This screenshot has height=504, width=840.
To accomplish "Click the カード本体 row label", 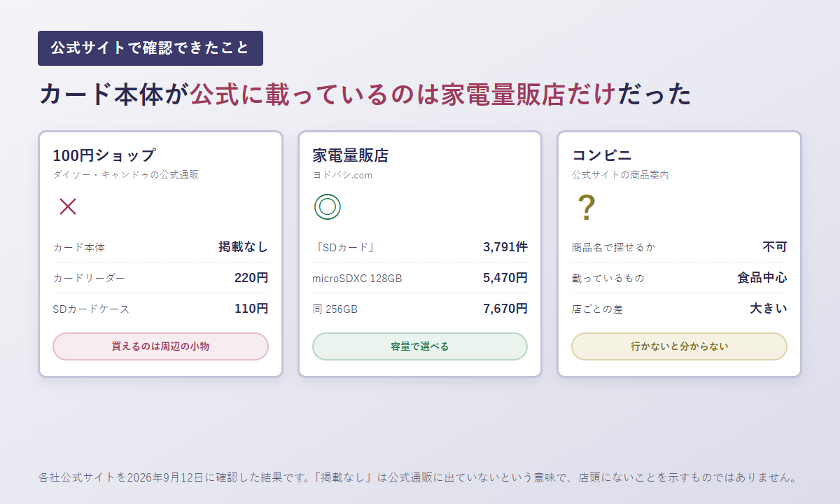I will 78,247.
